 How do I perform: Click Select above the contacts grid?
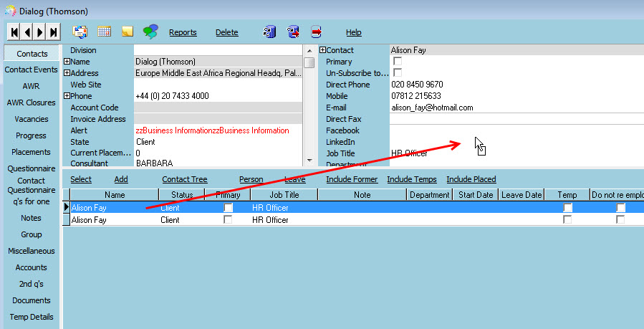pyautogui.click(x=81, y=179)
